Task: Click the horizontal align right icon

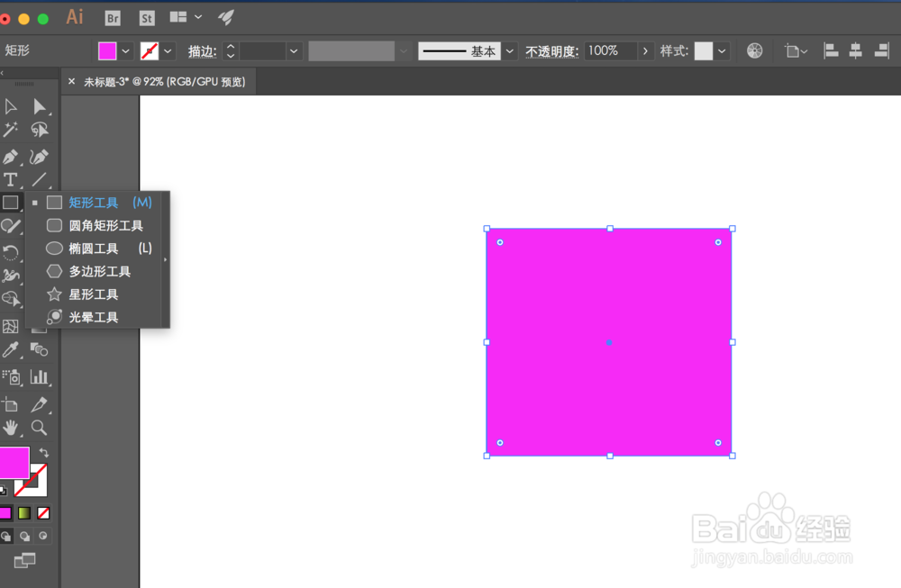Action: 881,50
